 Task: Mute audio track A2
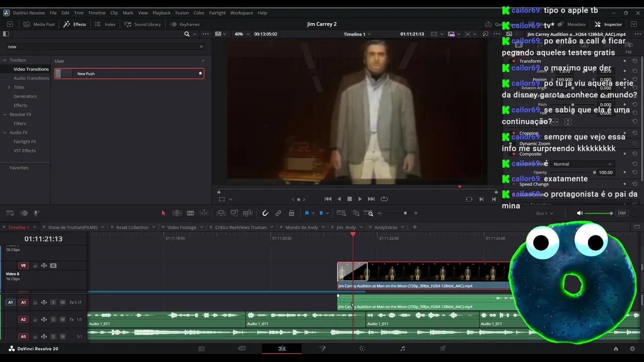tap(62, 320)
